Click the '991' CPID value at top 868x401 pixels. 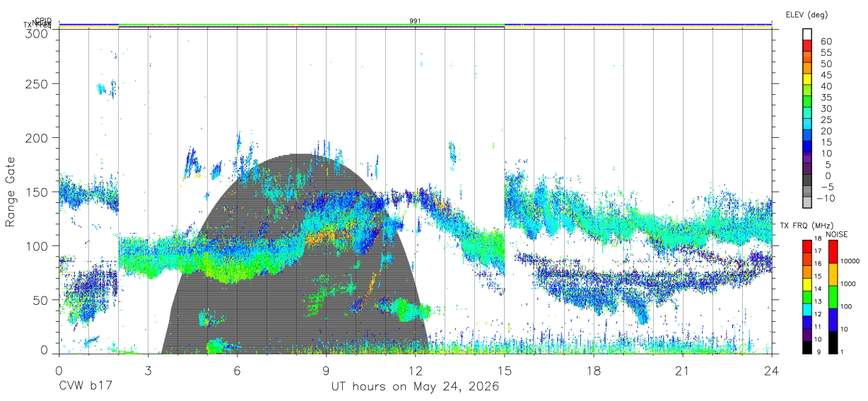pyautogui.click(x=416, y=21)
